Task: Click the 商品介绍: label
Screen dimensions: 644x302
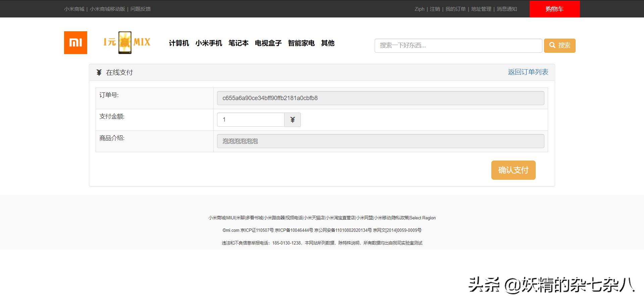Action: point(112,138)
